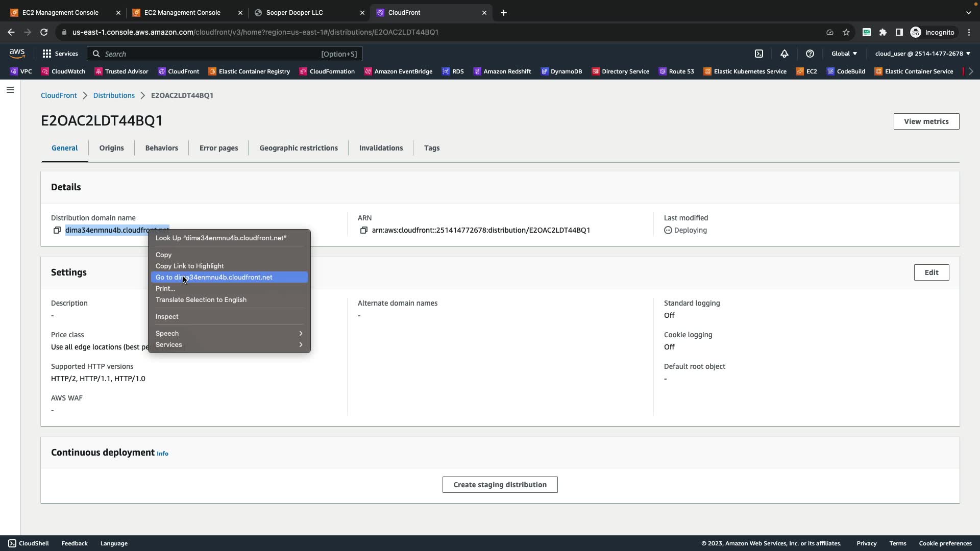This screenshot has height=551, width=980.
Task: Select Go to dima34enmnu4b.cloudfront.net menu entry
Action: point(229,277)
